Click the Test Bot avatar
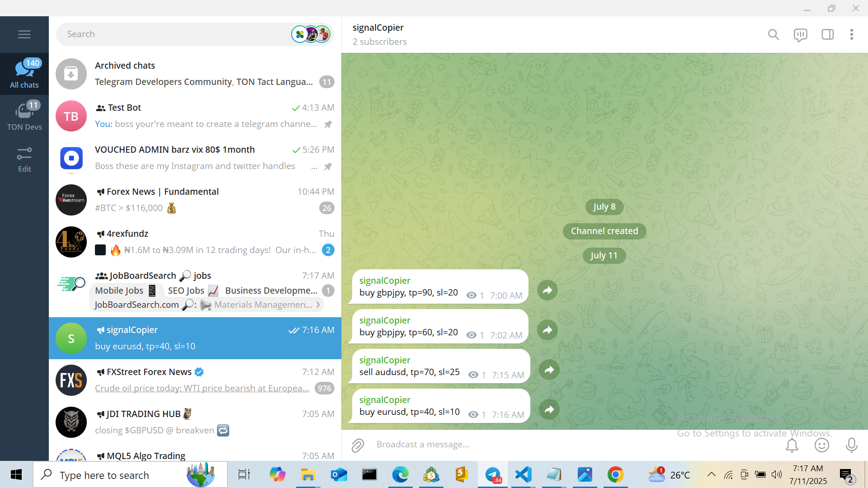Screen dimensions: 868x488 click(71, 116)
